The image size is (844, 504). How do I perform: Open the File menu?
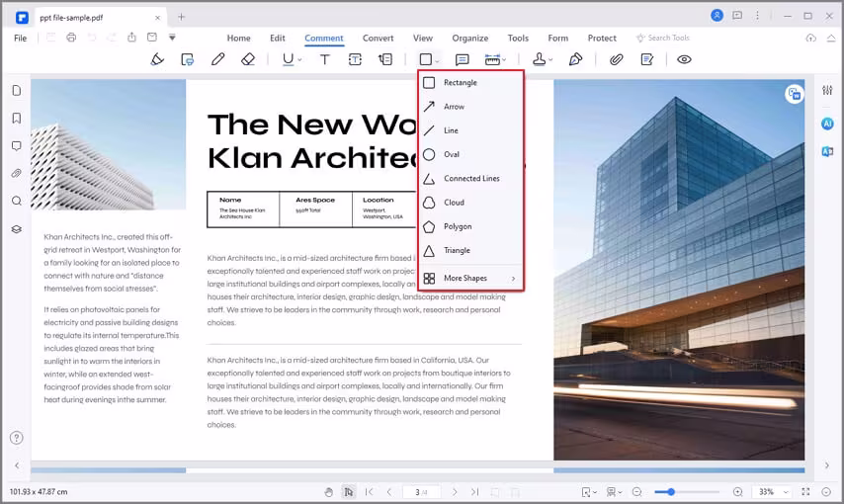(x=21, y=38)
